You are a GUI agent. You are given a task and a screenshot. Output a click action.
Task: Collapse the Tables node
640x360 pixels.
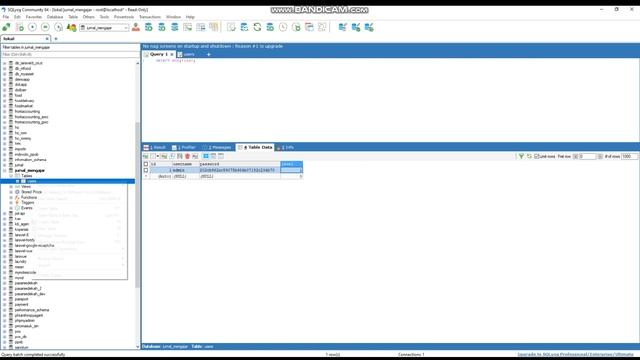point(11,176)
